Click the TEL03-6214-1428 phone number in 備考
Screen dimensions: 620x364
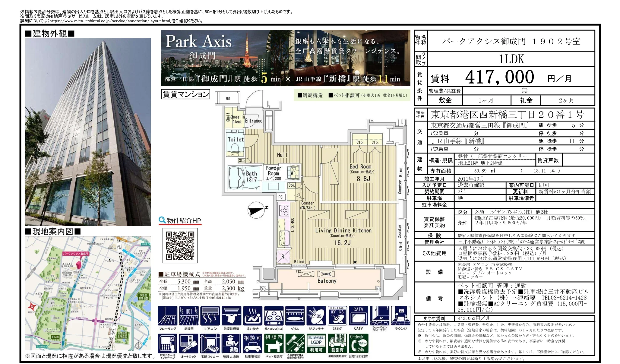pyautogui.click(x=565, y=298)
